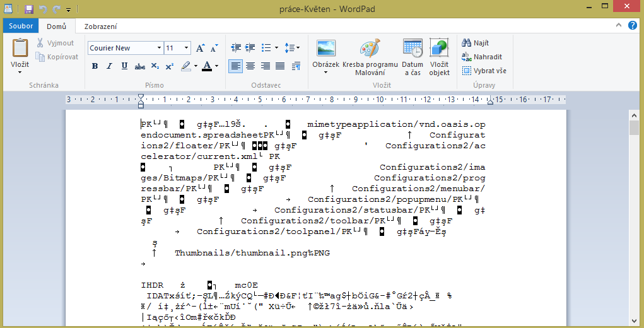Click Vyjmout (cut) button

(x=56, y=43)
